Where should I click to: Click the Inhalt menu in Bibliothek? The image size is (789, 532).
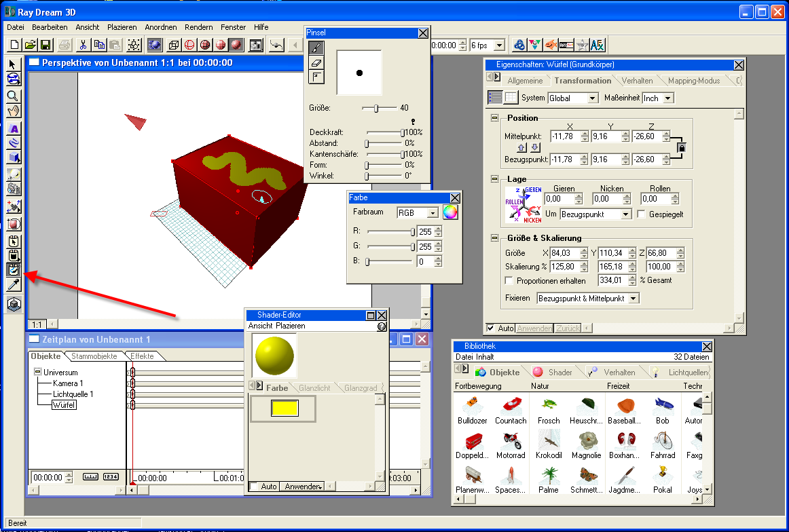485,357
